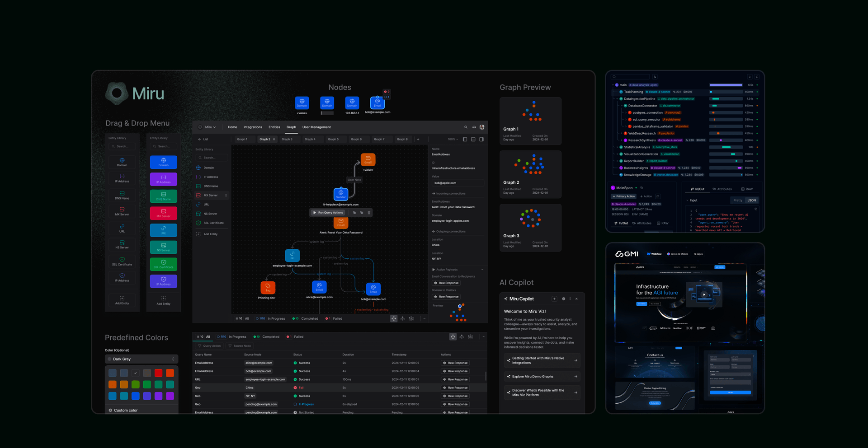Click the plus icon to add graph tab
This screenshot has width=868, height=448.
coord(418,140)
